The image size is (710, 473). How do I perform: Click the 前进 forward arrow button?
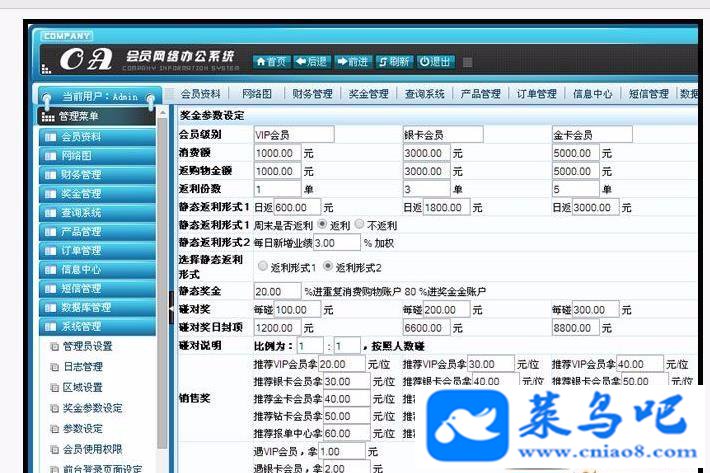click(353, 62)
